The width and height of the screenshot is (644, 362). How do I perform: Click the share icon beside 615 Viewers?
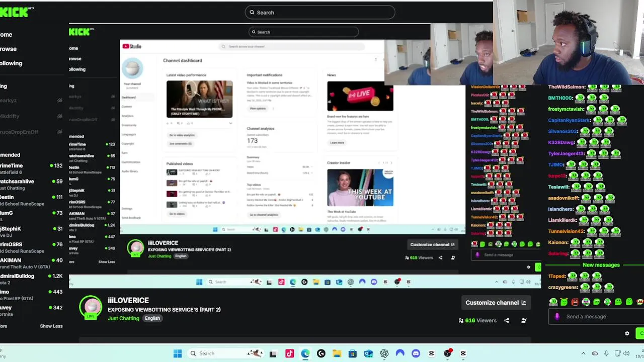point(440,258)
